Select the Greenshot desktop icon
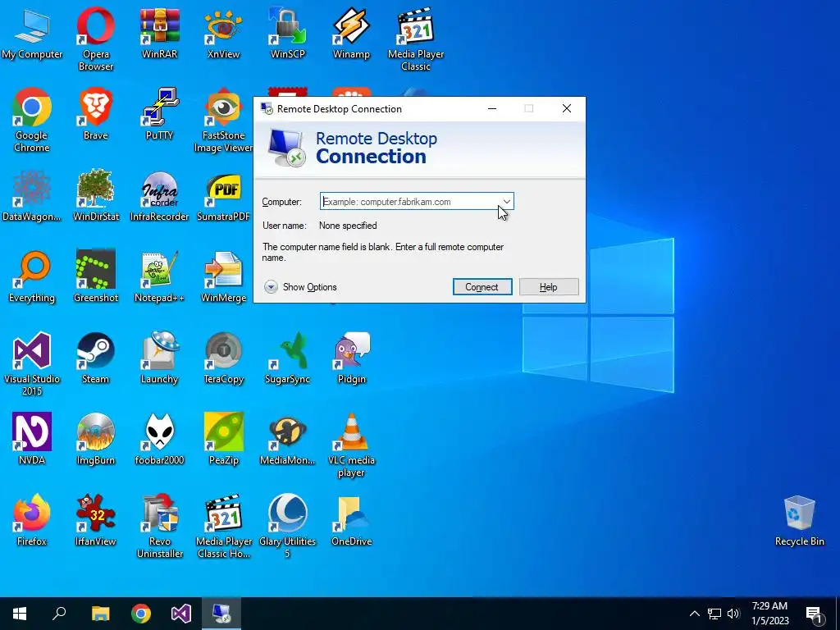The image size is (840, 630). tap(95, 277)
